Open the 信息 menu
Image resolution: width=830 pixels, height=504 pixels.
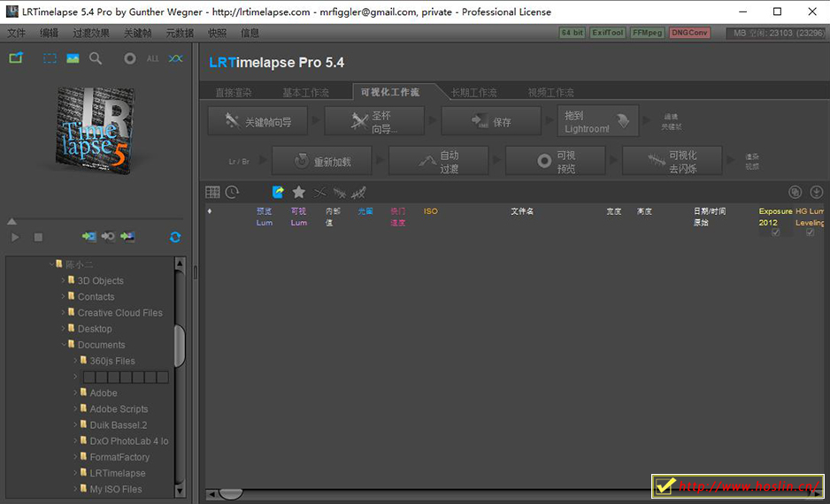pyautogui.click(x=250, y=33)
